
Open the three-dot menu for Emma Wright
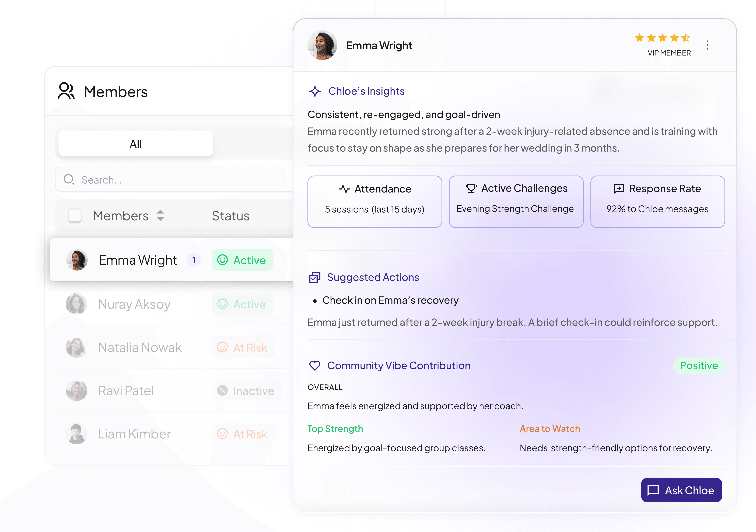pyautogui.click(x=707, y=45)
